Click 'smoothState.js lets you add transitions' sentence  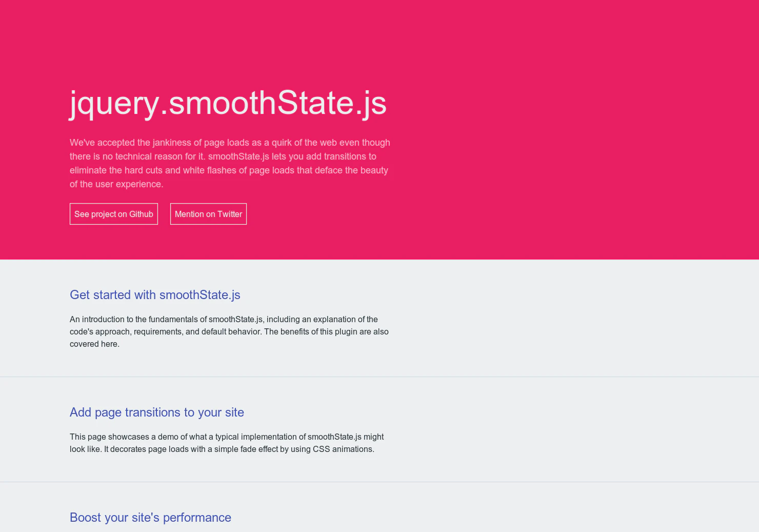pos(292,156)
